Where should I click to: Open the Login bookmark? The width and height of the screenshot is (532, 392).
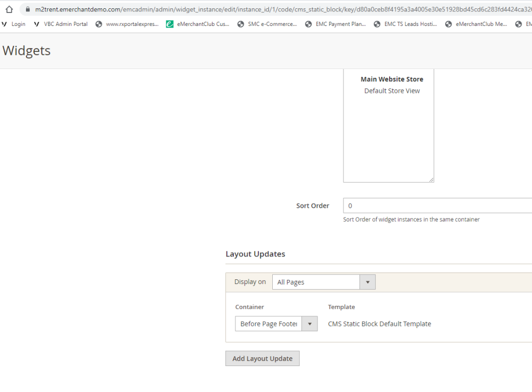click(14, 24)
